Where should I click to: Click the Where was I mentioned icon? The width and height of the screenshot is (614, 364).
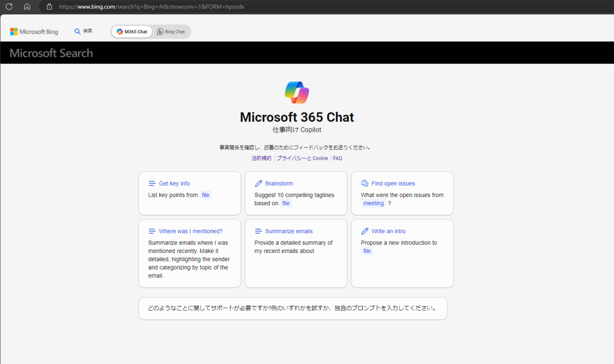(x=152, y=232)
